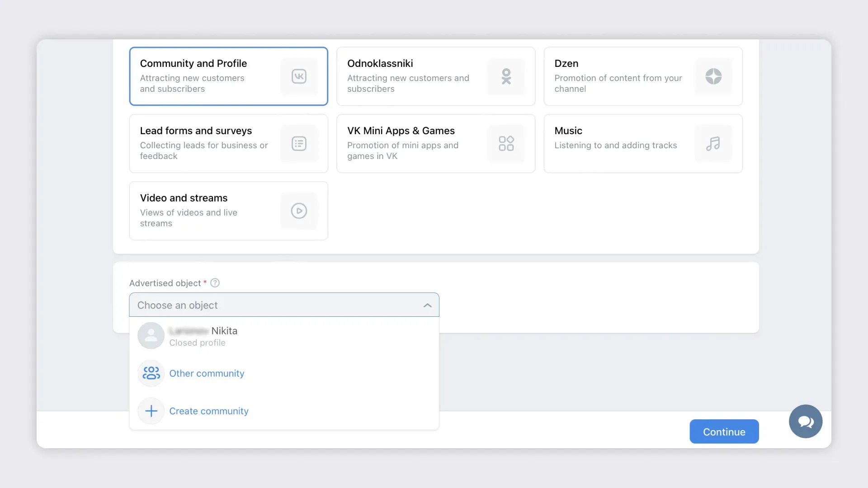The height and width of the screenshot is (488, 868).
Task: Click the plus icon to create community
Action: (151, 411)
